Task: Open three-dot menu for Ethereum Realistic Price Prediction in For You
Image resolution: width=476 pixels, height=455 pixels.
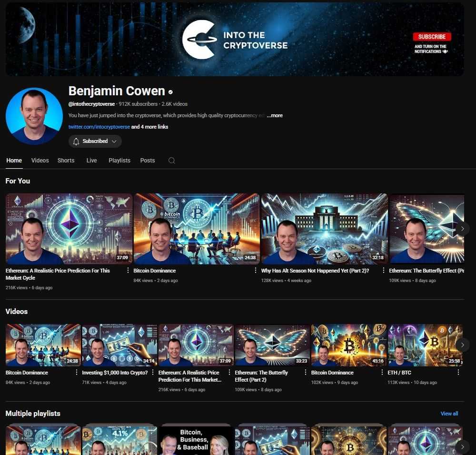Action: point(128,271)
